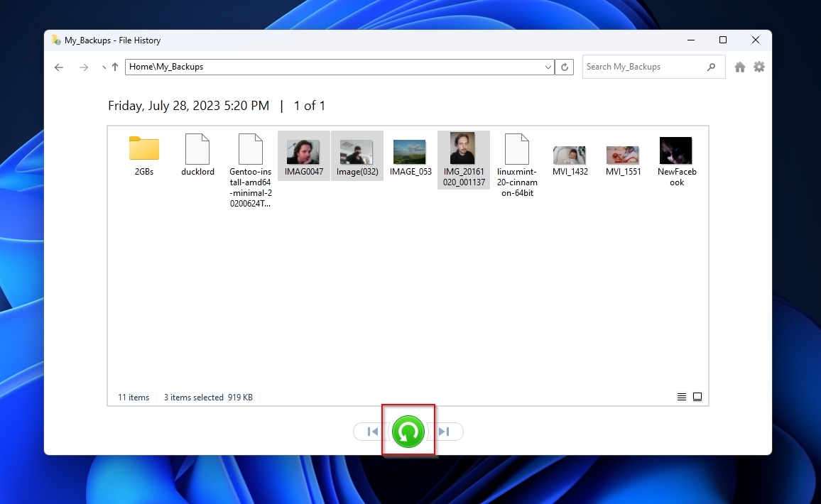Select the IMAG0047 photo

pyautogui.click(x=303, y=150)
